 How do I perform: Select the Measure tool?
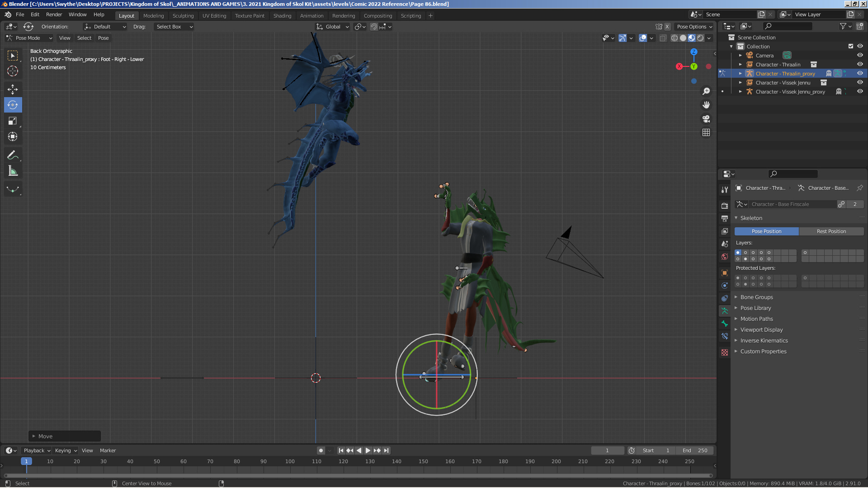point(13,171)
